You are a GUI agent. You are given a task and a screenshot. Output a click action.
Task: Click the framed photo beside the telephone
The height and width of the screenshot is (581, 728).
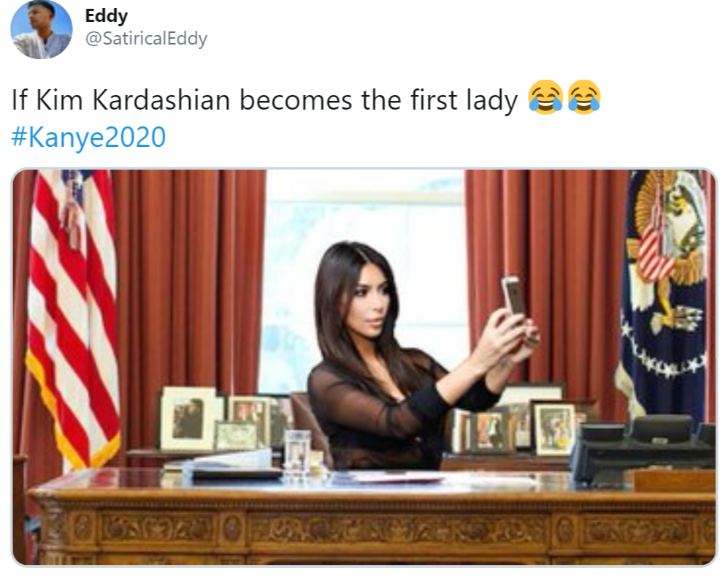pyautogui.click(x=554, y=429)
